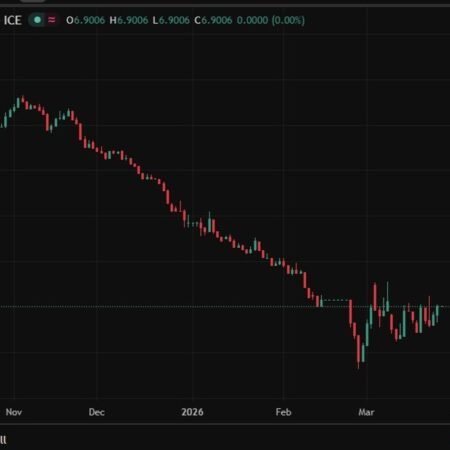Click the low value L6.9006
The image size is (450, 450).
(171, 20)
